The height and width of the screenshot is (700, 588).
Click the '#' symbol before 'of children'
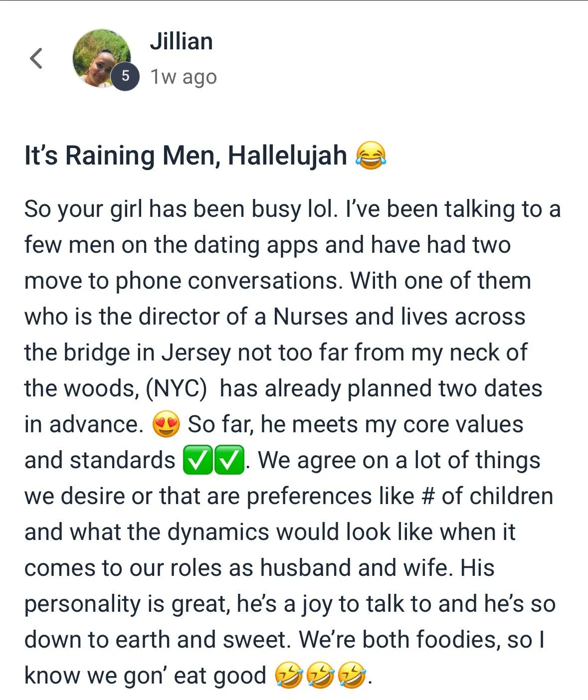(x=428, y=496)
